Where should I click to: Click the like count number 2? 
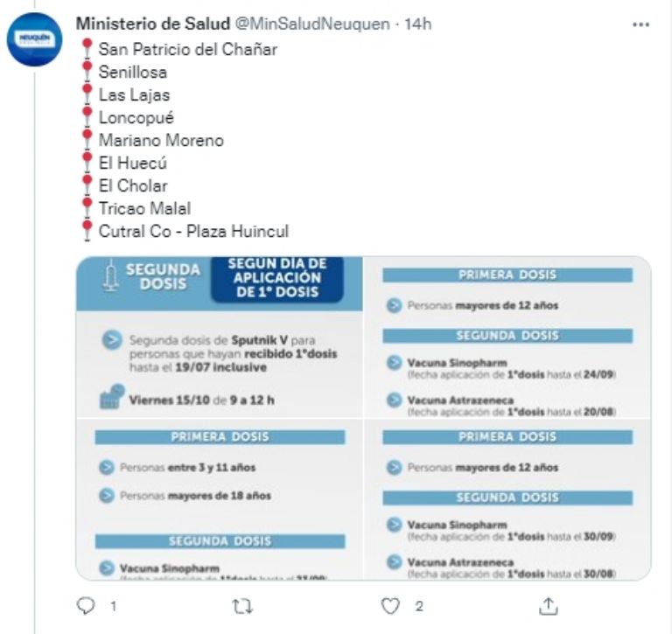coord(419,606)
